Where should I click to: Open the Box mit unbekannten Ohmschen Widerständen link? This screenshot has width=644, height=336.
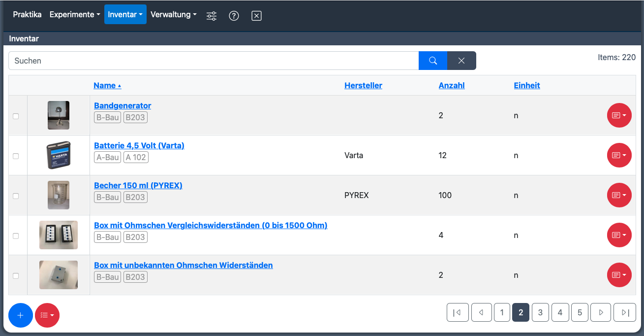point(183,265)
